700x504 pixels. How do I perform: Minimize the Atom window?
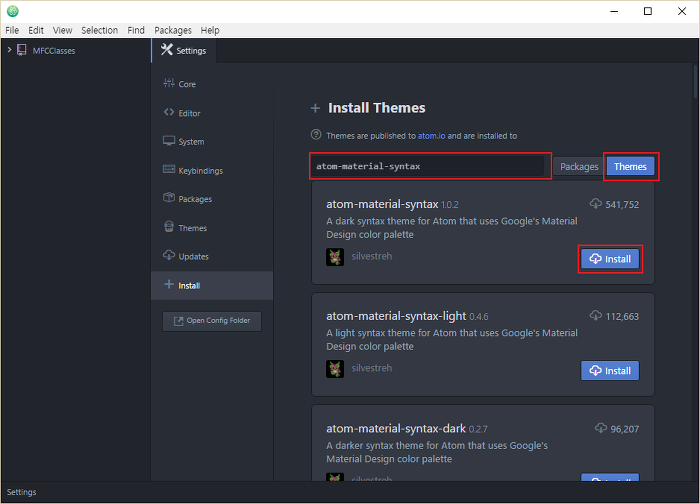pyautogui.click(x=614, y=11)
